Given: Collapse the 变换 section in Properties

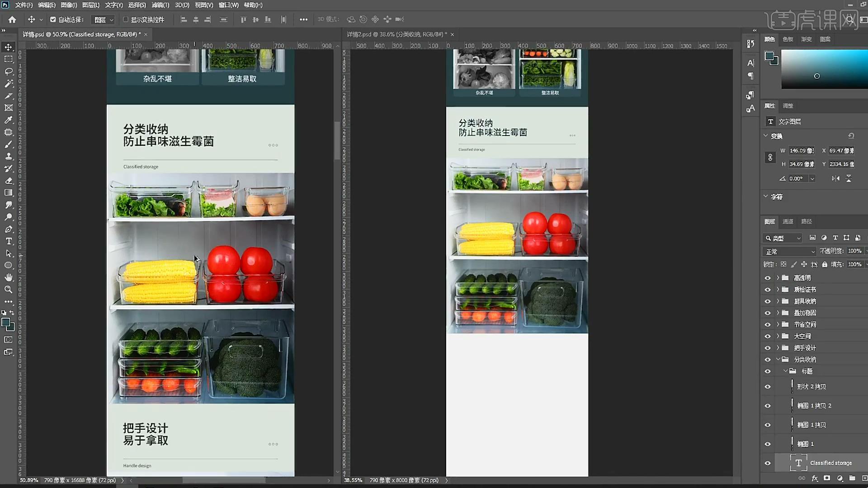Looking at the screenshot, I should click(x=766, y=136).
